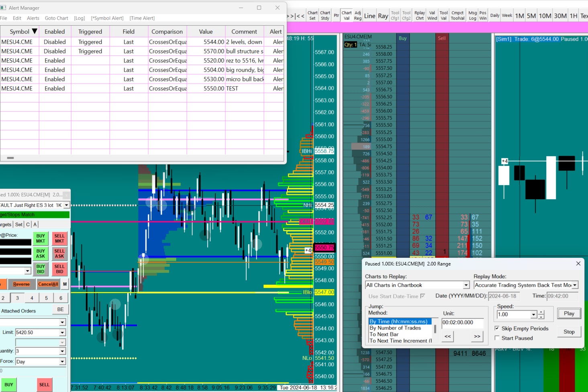This screenshot has width=588, height=392.
Task: Open the Replay Mode dropdown
Action: 575,285
